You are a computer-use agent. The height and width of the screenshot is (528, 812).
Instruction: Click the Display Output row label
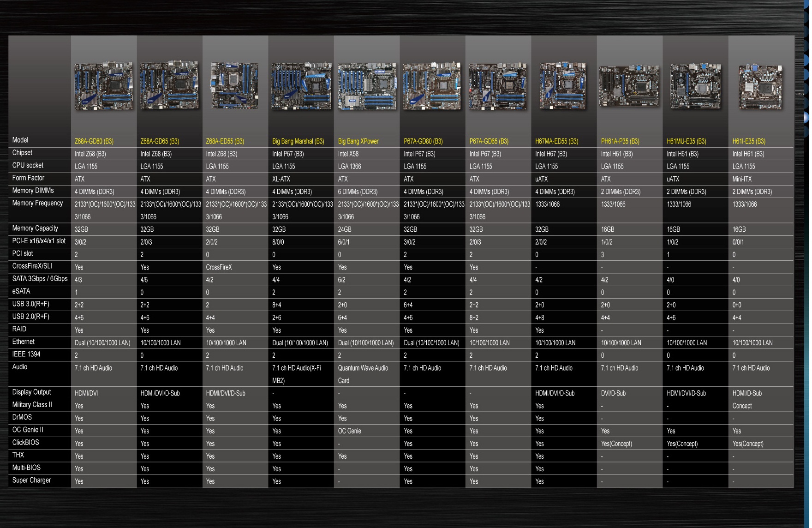[x=31, y=392]
